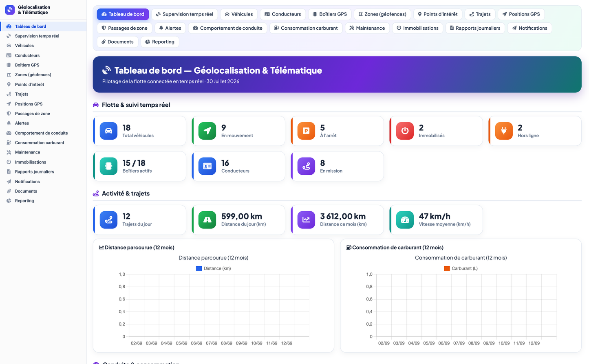Click the Géolocalisation & Télématique logo icon
This screenshot has height=364, width=589.
(x=10, y=10)
